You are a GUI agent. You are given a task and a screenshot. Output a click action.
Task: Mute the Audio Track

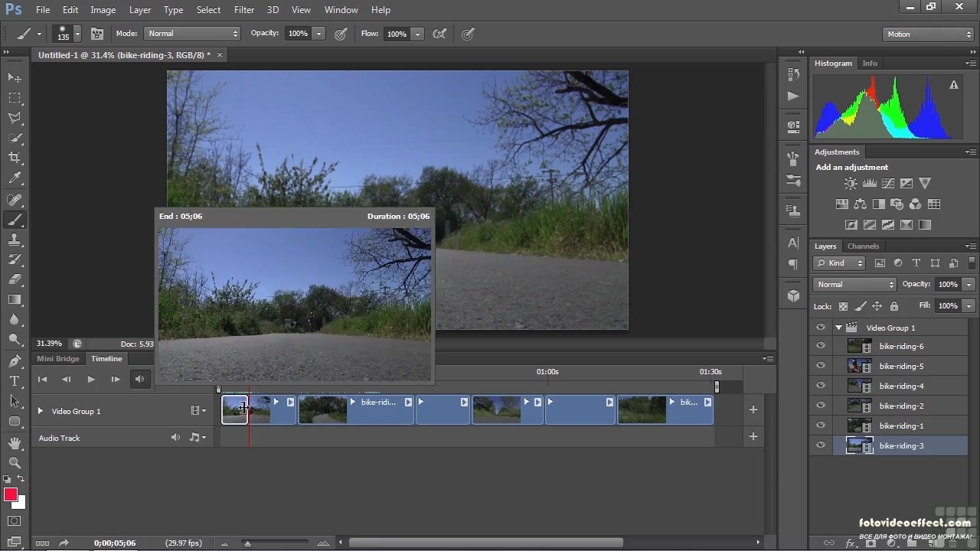(x=175, y=438)
